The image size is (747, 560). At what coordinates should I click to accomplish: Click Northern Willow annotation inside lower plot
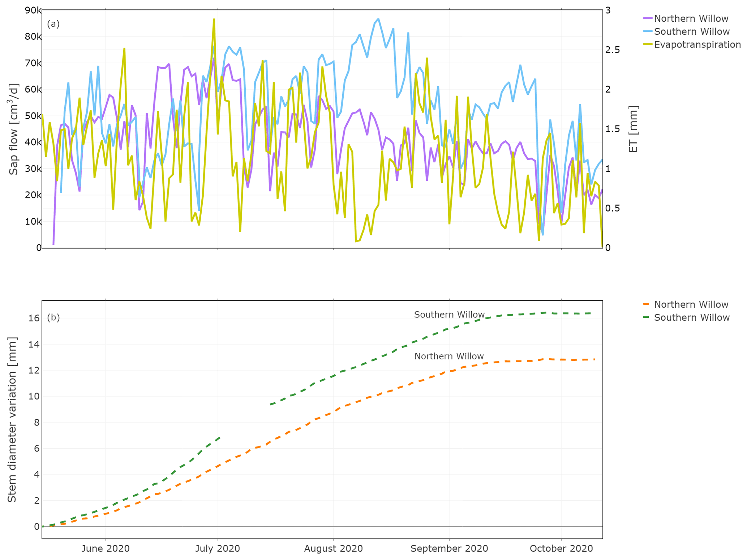pos(448,356)
